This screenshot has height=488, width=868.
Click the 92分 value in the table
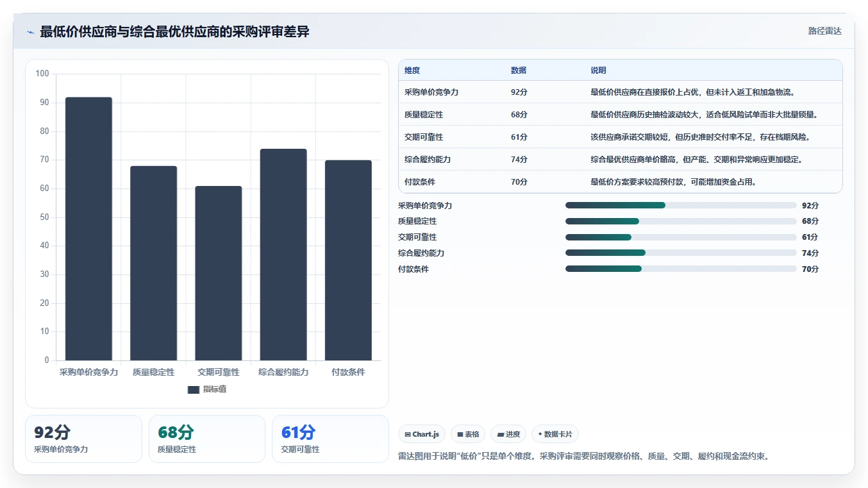(519, 92)
